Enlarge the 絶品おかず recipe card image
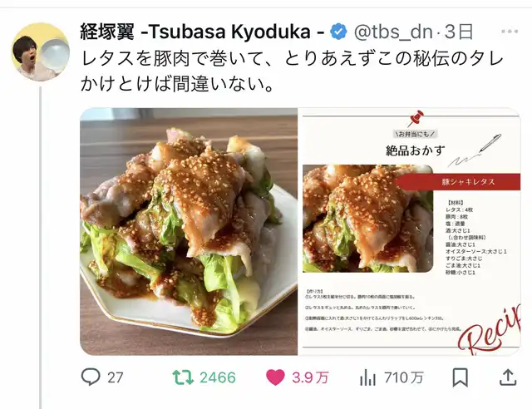Viewport: 532px width, 409px height. (x=410, y=231)
